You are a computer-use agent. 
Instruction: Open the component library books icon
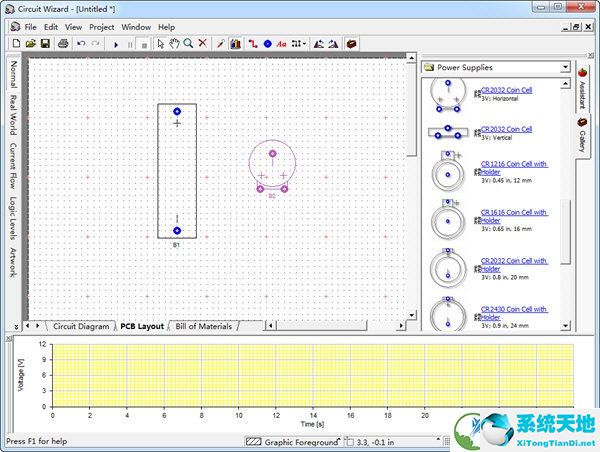tap(235, 44)
